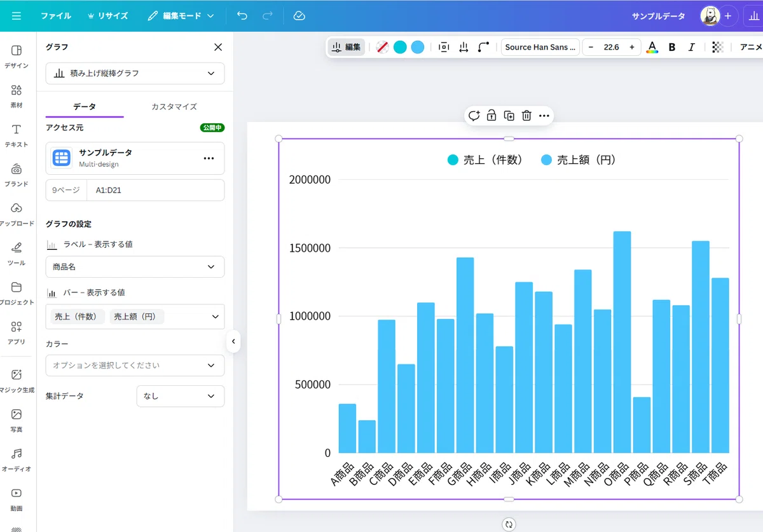Open the text color picker icon
763x532 pixels.
[652, 47]
